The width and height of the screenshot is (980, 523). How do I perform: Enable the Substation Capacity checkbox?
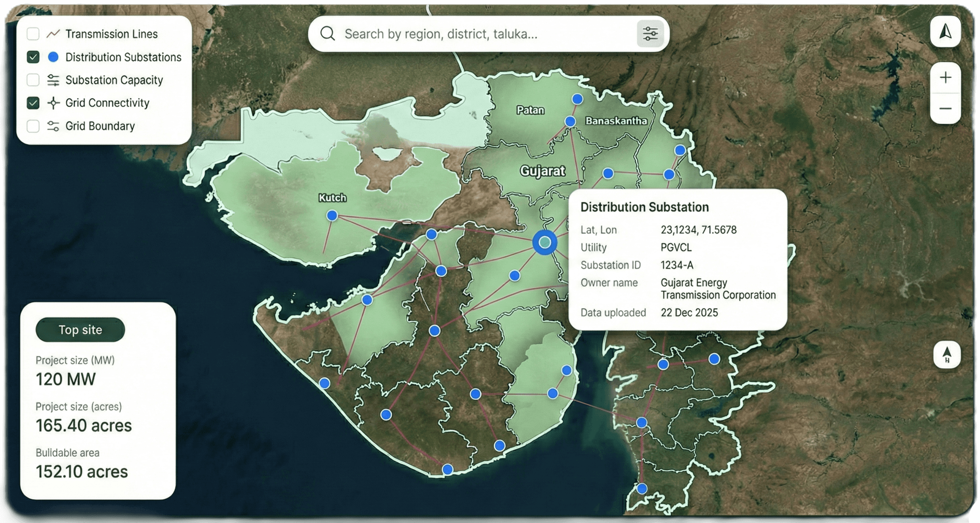coord(33,80)
